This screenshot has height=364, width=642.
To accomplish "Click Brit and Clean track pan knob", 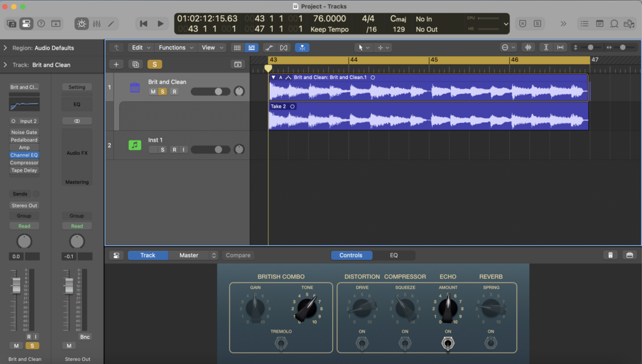I will (239, 91).
